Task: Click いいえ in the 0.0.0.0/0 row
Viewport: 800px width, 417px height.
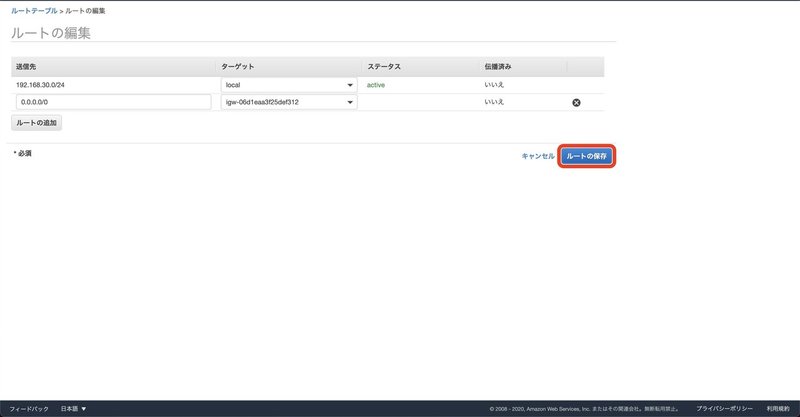Action: 494,102
